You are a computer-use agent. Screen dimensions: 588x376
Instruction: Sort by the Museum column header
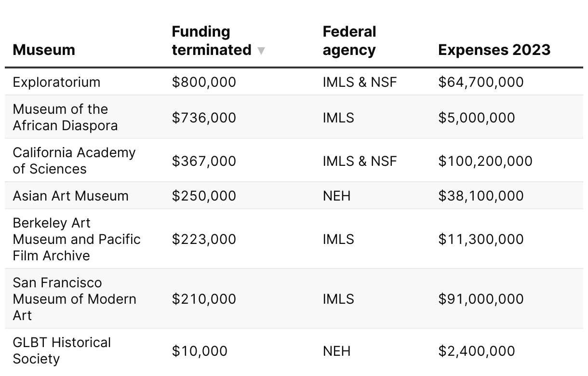coord(44,50)
